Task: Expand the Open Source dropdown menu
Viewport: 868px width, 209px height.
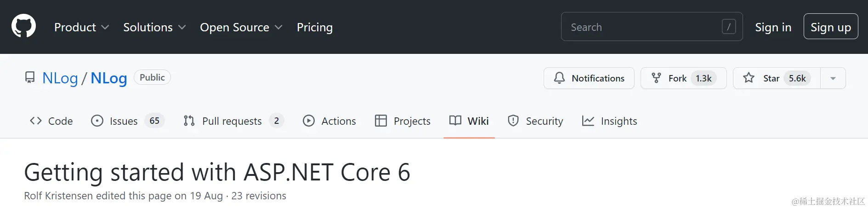Action: pos(241,27)
